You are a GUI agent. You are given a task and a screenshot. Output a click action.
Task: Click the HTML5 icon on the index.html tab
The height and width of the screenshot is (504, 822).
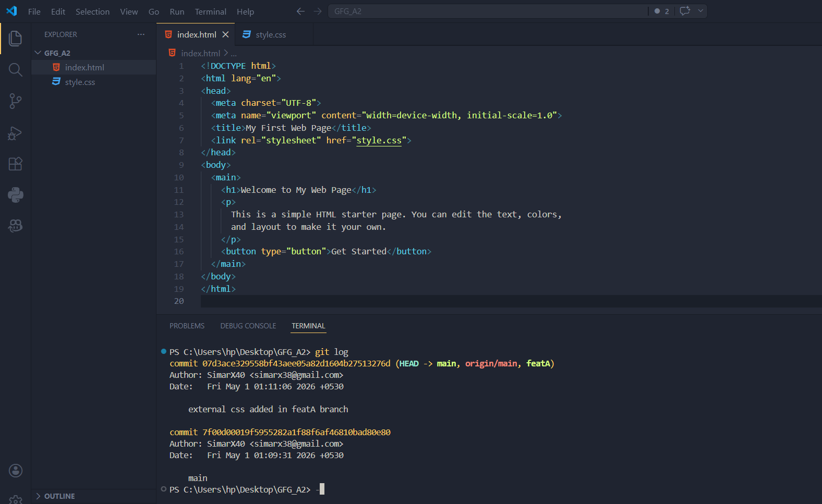[x=168, y=34]
